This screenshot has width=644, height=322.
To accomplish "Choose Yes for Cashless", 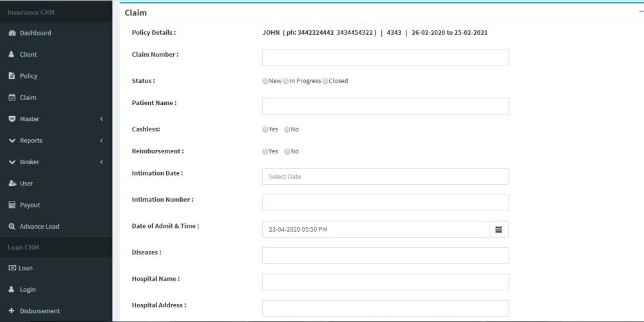I will (265, 129).
